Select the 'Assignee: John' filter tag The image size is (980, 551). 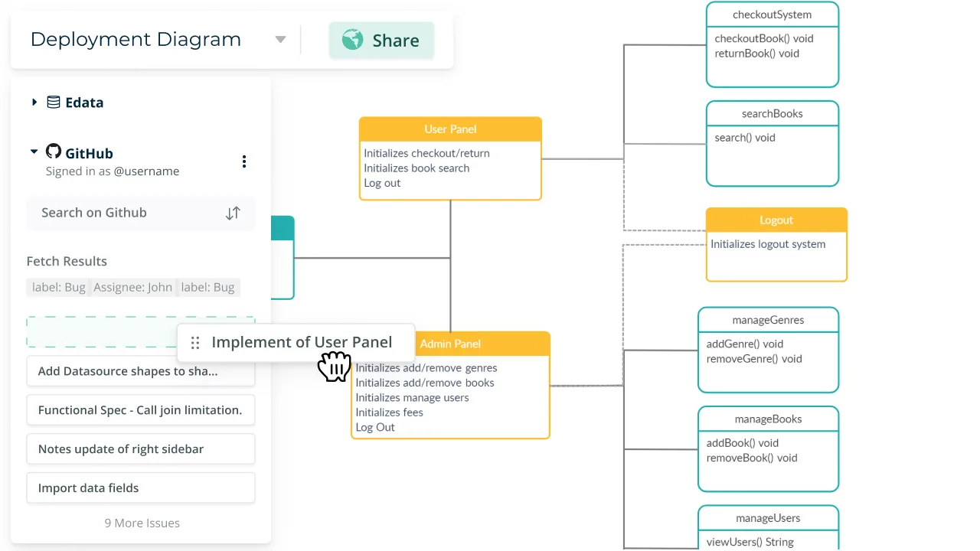[132, 288]
